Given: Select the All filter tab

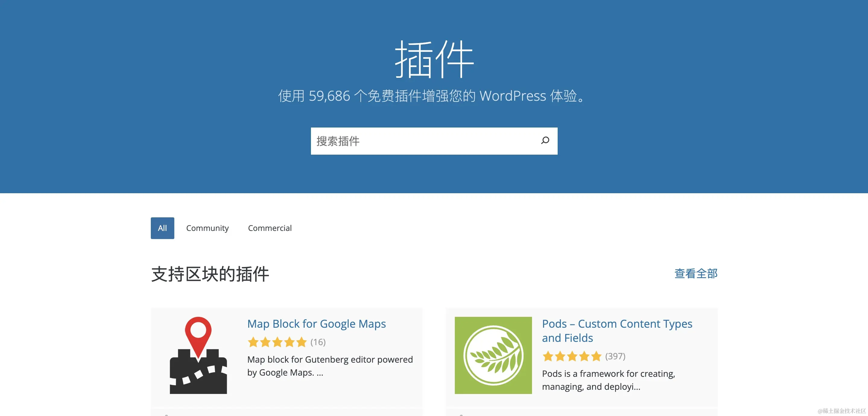Looking at the screenshot, I should tap(163, 228).
